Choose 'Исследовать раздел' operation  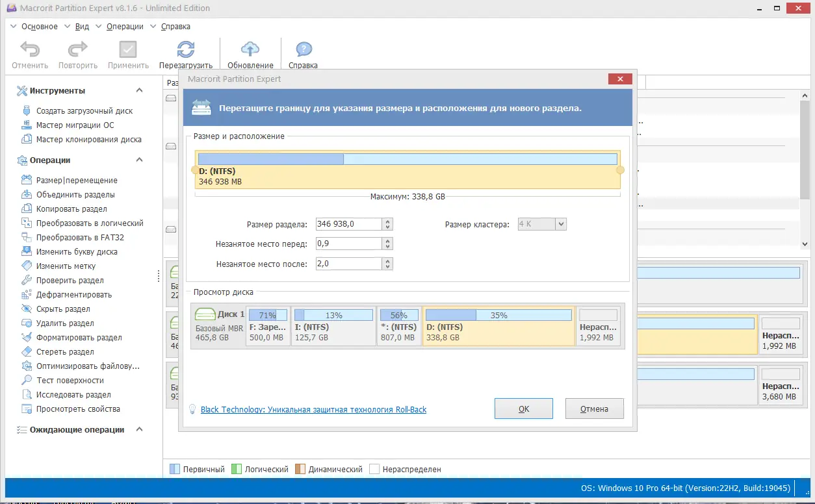pos(73,395)
